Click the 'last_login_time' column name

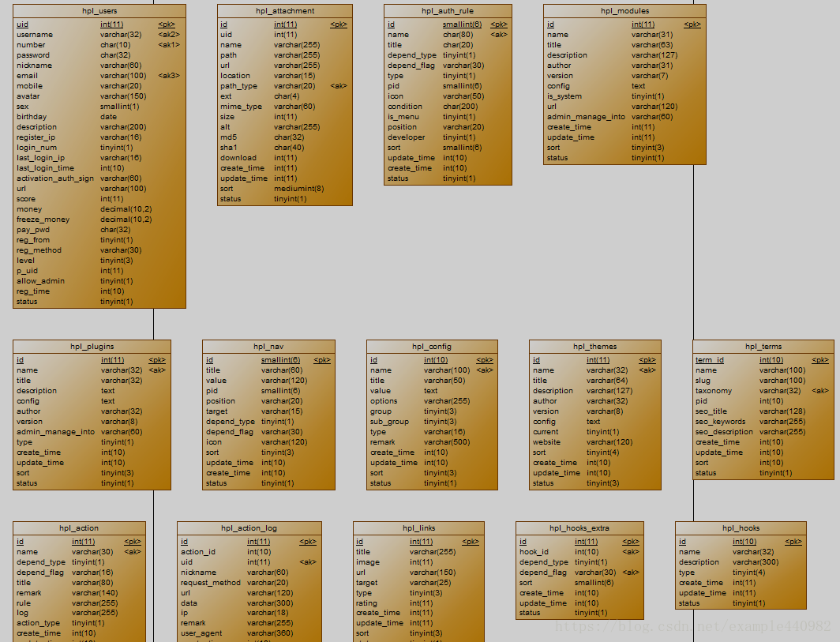(46, 167)
